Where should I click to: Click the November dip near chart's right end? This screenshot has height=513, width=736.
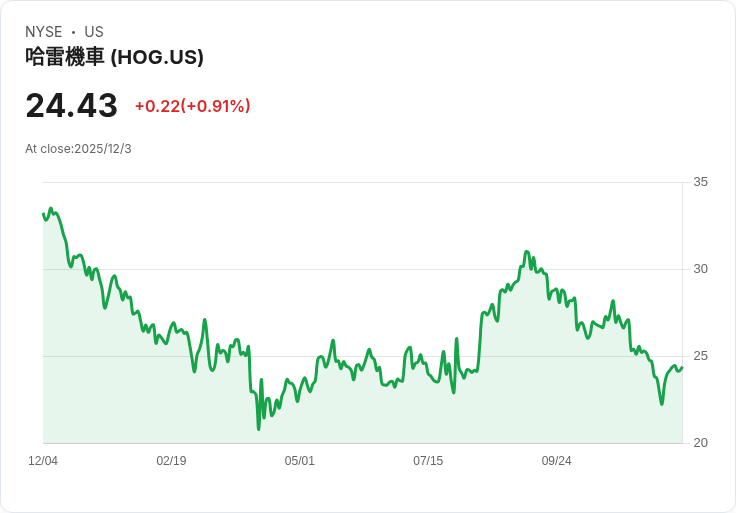(662, 404)
